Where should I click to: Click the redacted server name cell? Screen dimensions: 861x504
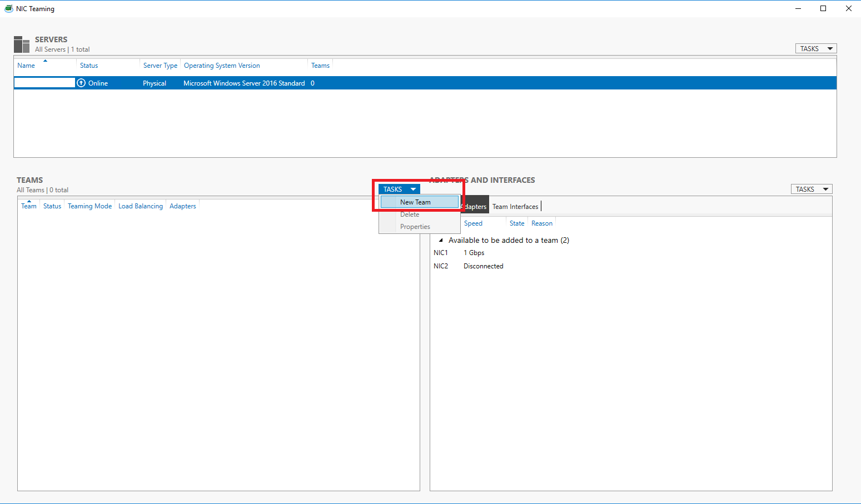44,83
